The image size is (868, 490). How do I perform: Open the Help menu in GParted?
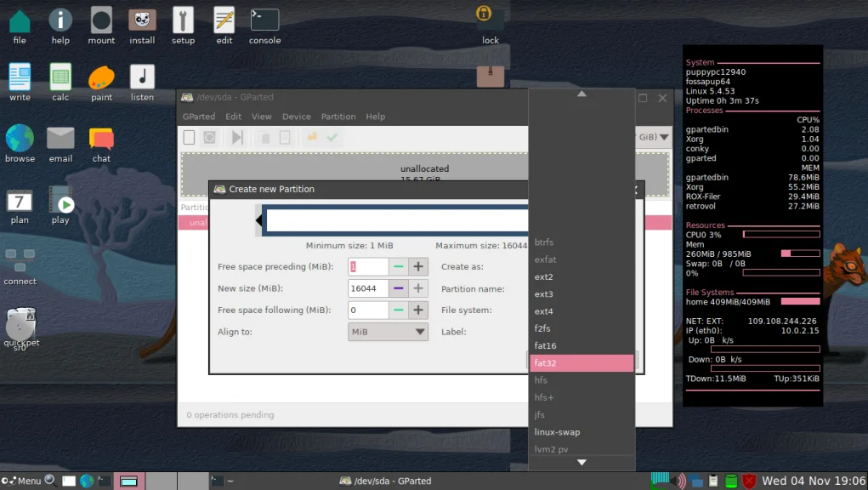pos(375,117)
